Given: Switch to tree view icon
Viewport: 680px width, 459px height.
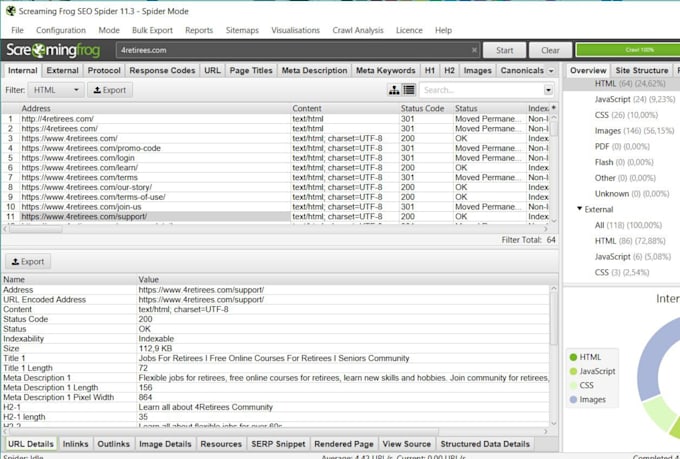Looking at the screenshot, I should (394, 90).
